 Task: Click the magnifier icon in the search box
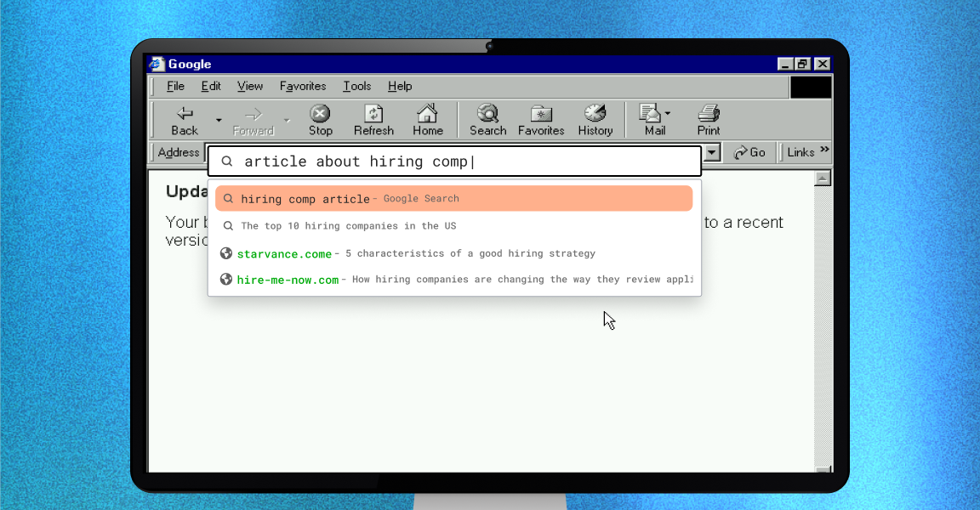[x=227, y=161]
